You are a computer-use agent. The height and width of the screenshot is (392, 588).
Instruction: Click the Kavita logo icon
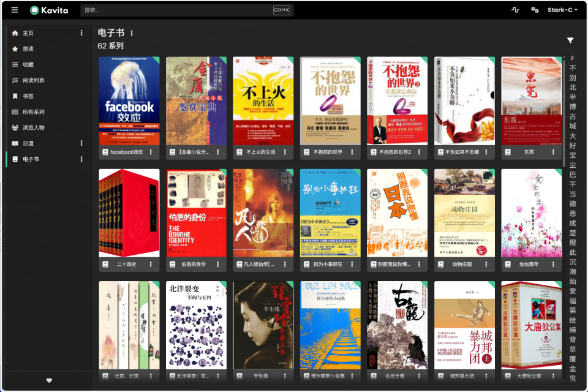click(x=34, y=10)
